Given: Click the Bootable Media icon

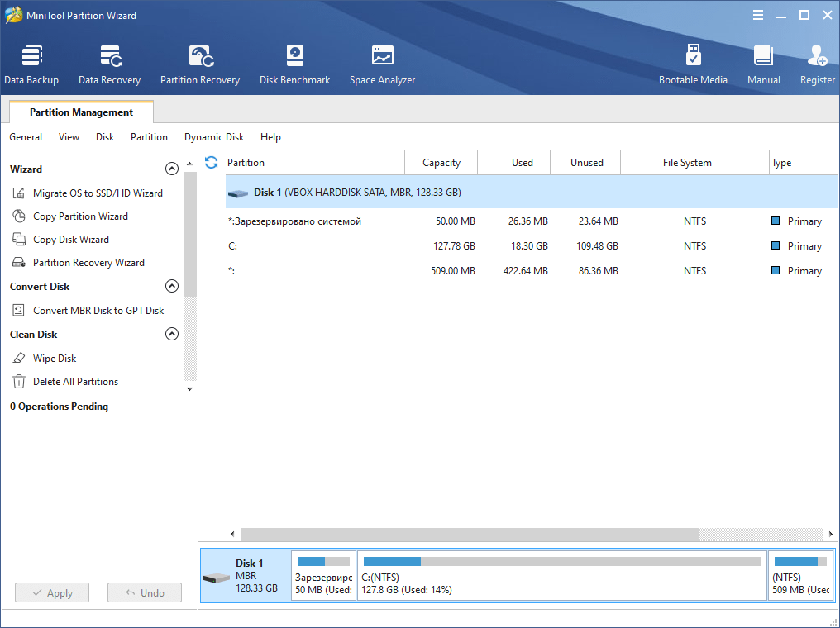Looking at the screenshot, I should coord(693,55).
